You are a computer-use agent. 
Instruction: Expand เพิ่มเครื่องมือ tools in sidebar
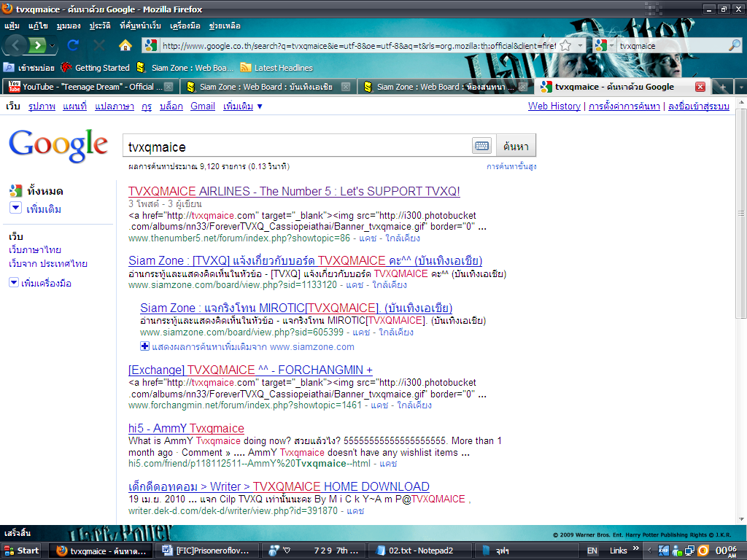click(x=41, y=283)
